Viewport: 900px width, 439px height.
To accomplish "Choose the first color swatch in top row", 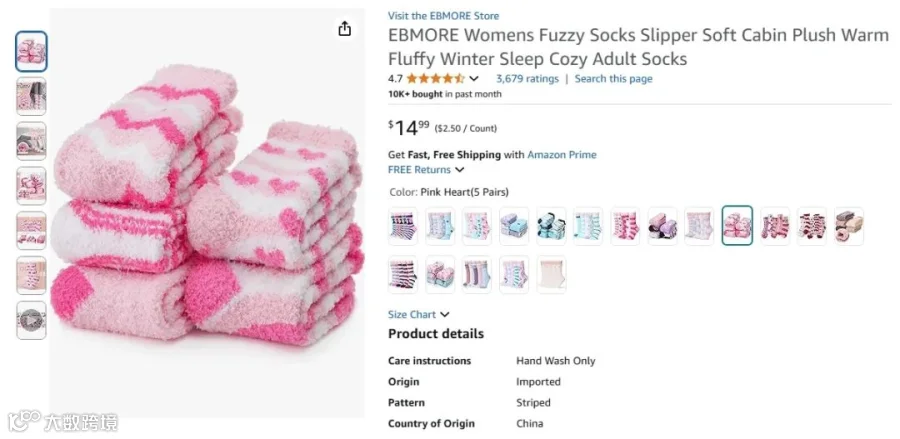I will 403,226.
